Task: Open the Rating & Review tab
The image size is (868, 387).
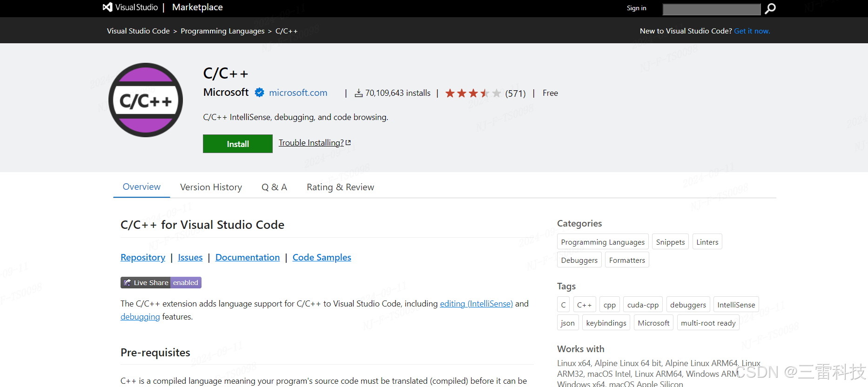Action: click(340, 187)
